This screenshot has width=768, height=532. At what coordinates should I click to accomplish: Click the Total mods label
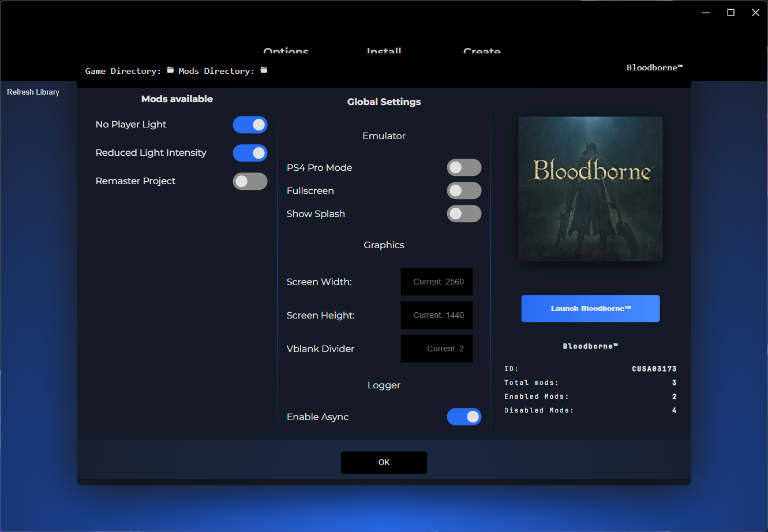click(531, 383)
